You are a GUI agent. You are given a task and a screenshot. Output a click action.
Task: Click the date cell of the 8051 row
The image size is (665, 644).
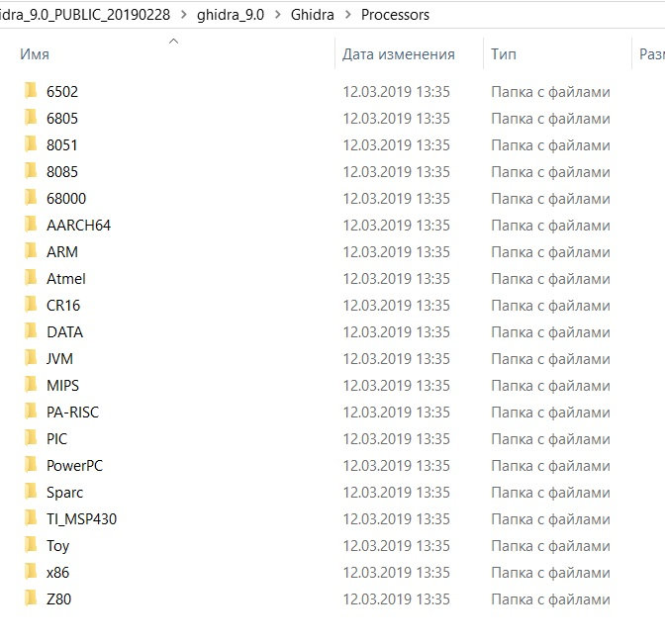pyautogui.click(x=396, y=145)
